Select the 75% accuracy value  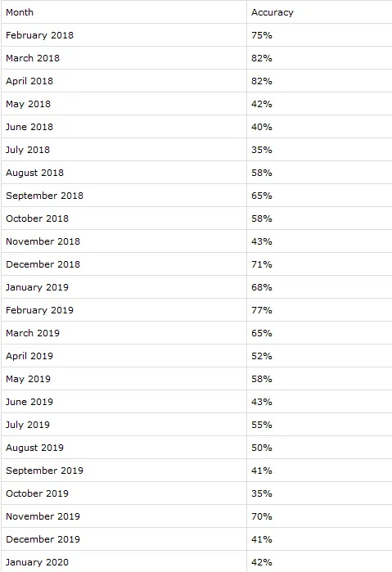(262, 35)
